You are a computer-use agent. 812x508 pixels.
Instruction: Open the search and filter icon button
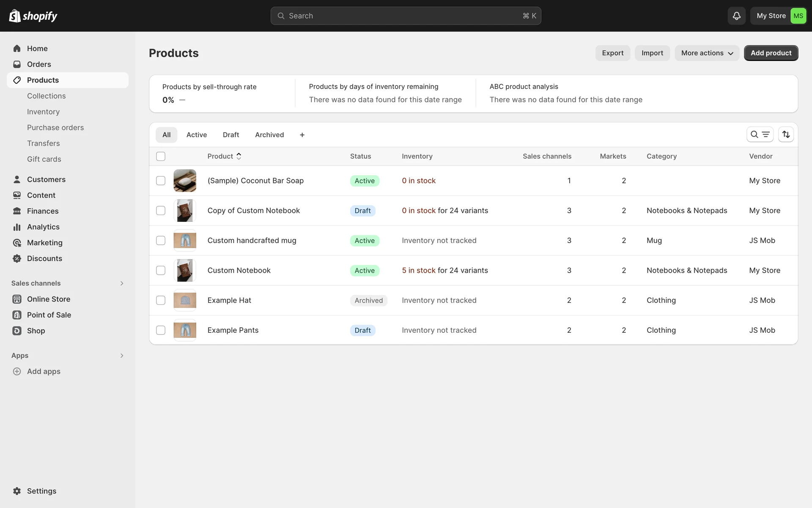coord(760,135)
